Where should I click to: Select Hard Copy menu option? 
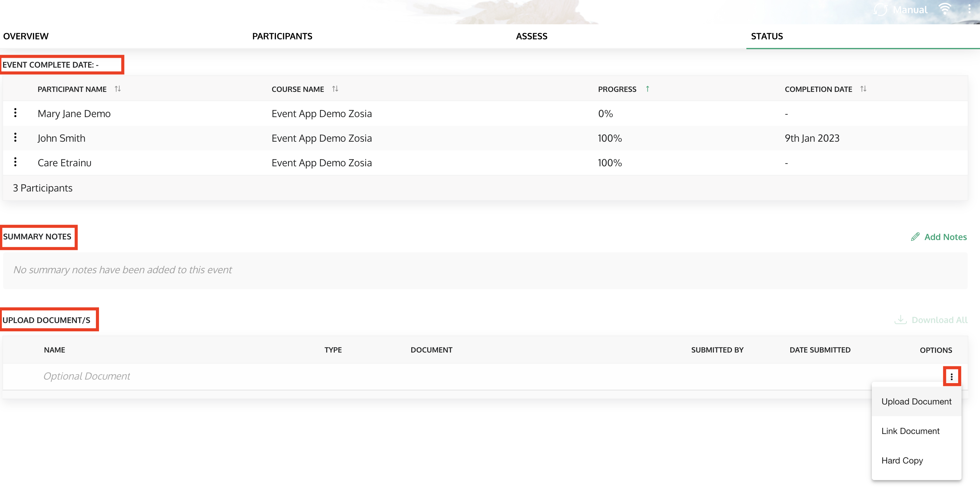coord(902,461)
